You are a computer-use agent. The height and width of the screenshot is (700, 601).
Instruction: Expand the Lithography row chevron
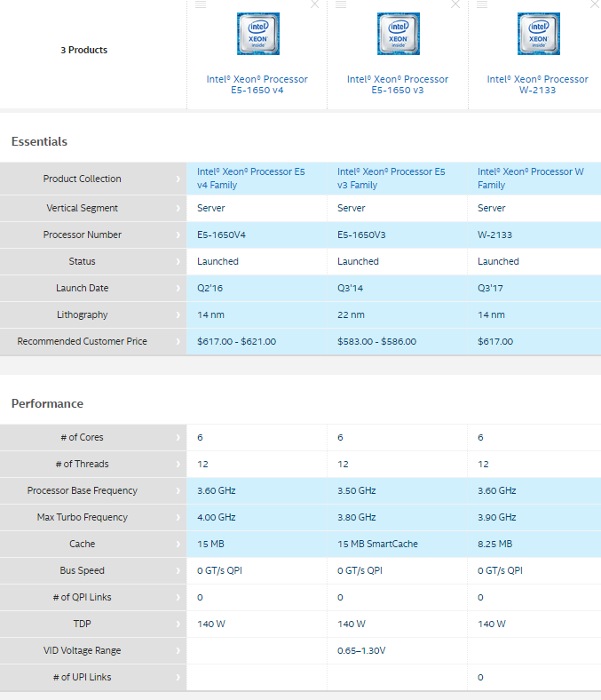[178, 314]
